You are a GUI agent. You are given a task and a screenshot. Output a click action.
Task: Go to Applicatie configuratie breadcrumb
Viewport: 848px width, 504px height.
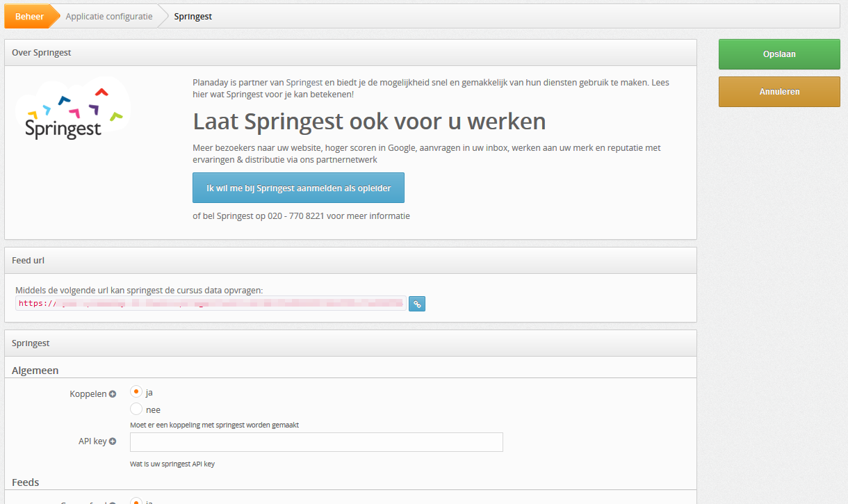click(x=109, y=17)
